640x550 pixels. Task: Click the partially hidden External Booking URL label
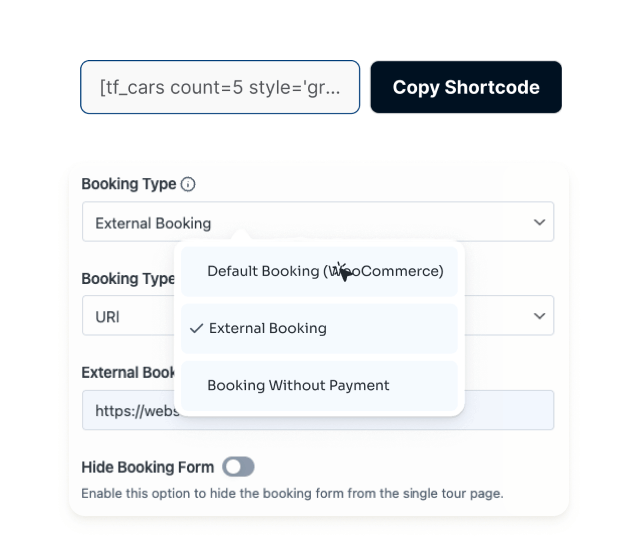pos(128,372)
